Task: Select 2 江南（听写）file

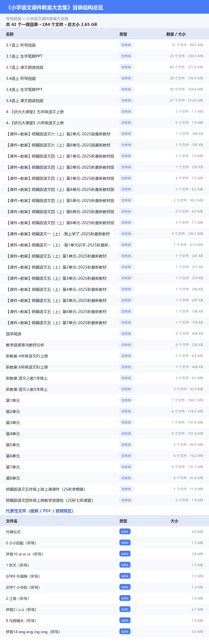Action: pyautogui.click(x=104, y=598)
